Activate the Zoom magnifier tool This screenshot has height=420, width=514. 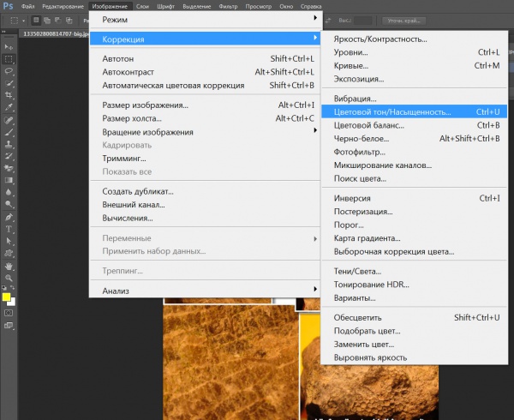click(9, 278)
